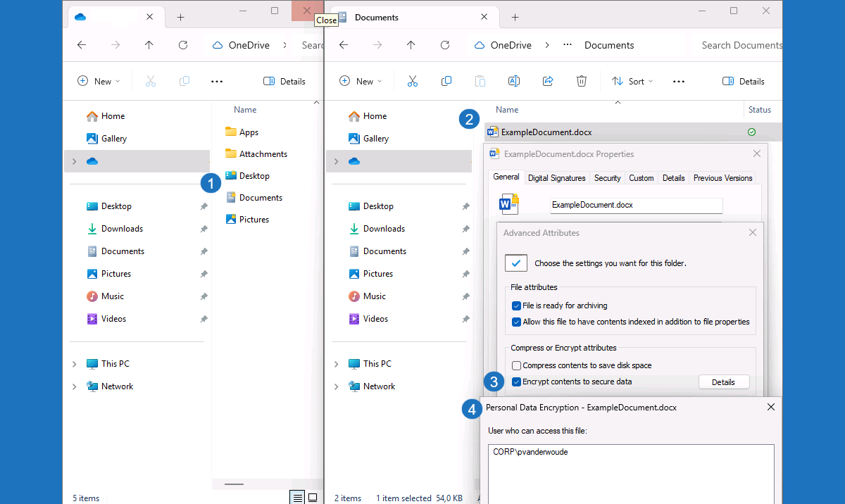Open See more menu in Documents toolbar
This screenshot has height=504, width=845.
click(x=679, y=82)
